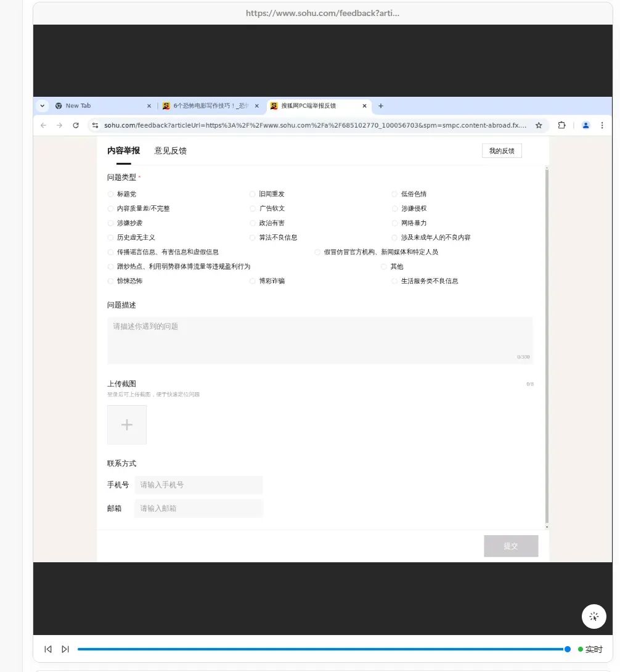Image resolution: width=620 pixels, height=672 pixels.
Task: Click the 提交 submit button
Action: pyautogui.click(x=511, y=546)
